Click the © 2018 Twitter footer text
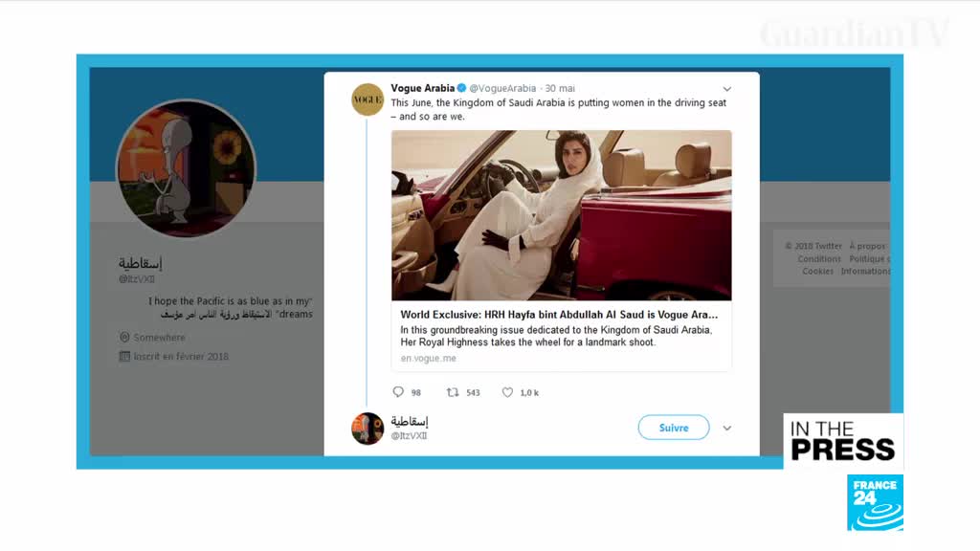The width and height of the screenshot is (980, 551). tap(813, 246)
